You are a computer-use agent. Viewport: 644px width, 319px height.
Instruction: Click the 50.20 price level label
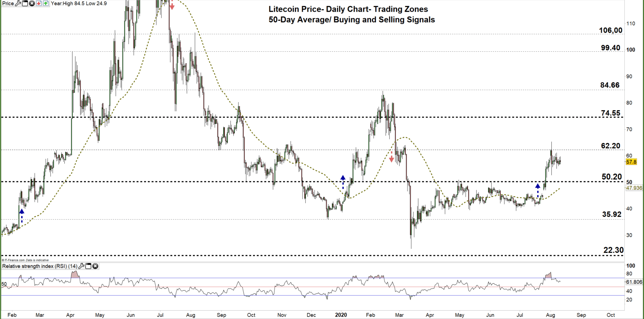[x=611, y=177]
